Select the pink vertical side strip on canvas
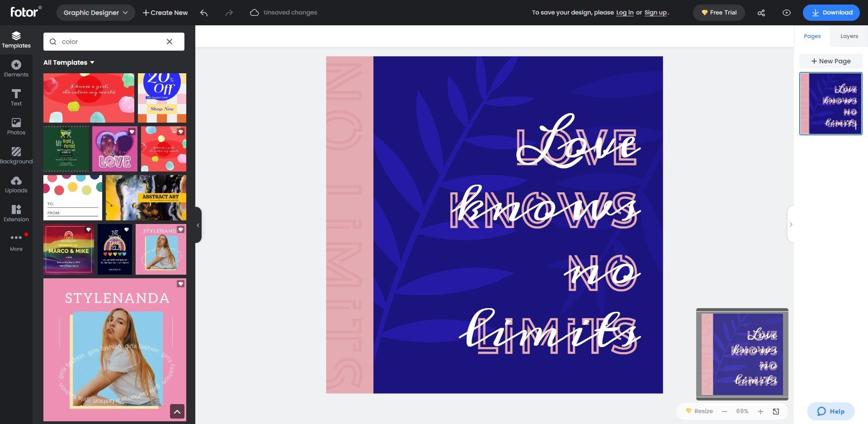This screenshot has height=424, width=868. click(x=349, y=225)
